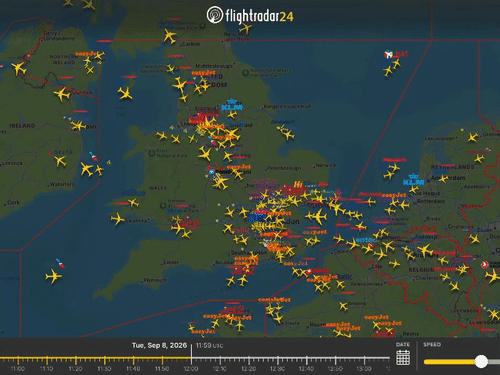This screenshot has width=500, height=375.
Task: Select the small American Airlines icon near Atlantic plane
Action: 60,263
